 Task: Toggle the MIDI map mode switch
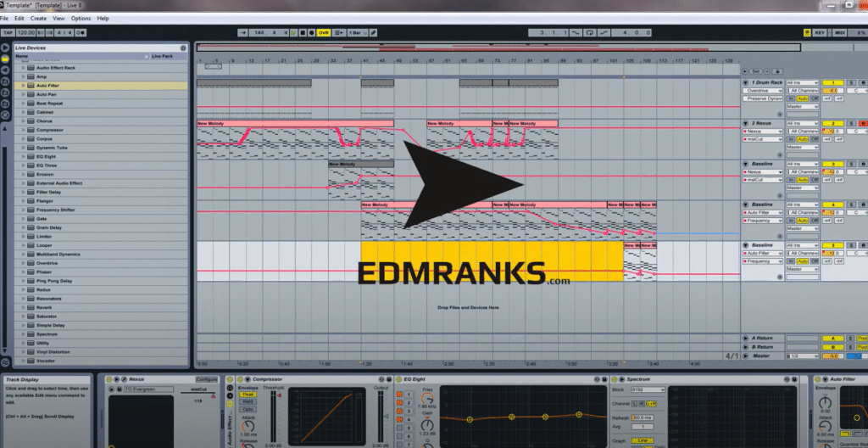(x=840, y=33)
